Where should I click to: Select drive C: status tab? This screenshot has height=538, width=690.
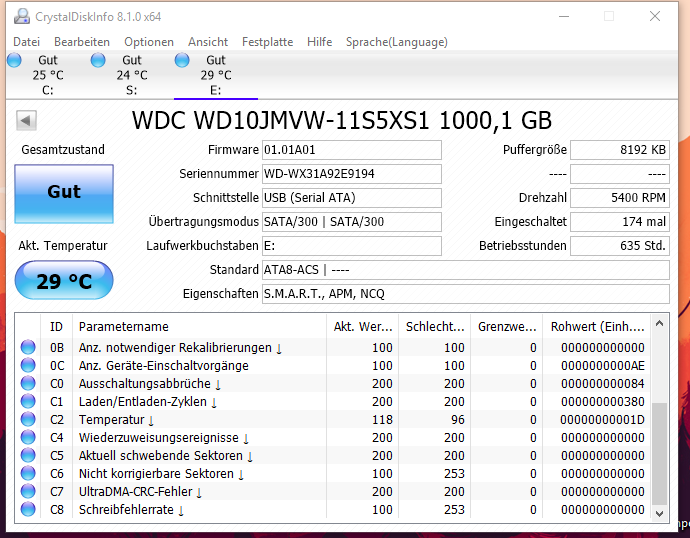[48, 75]
